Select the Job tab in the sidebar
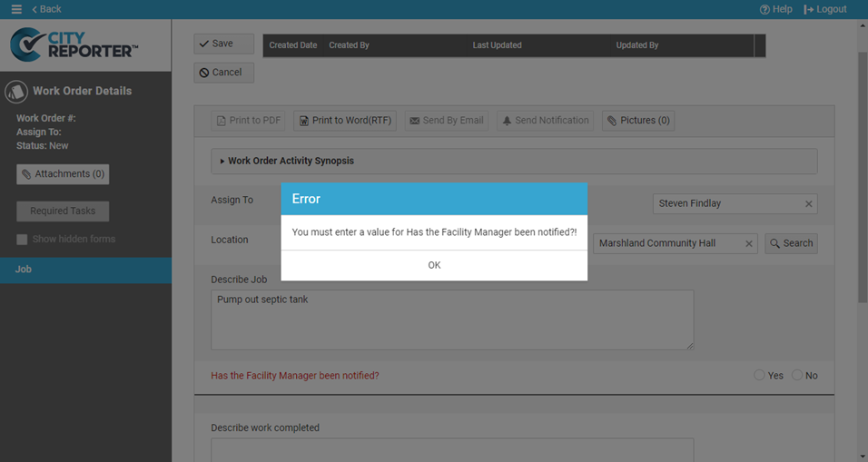Viewport: 868px width, 462px height. click(85, 270)
